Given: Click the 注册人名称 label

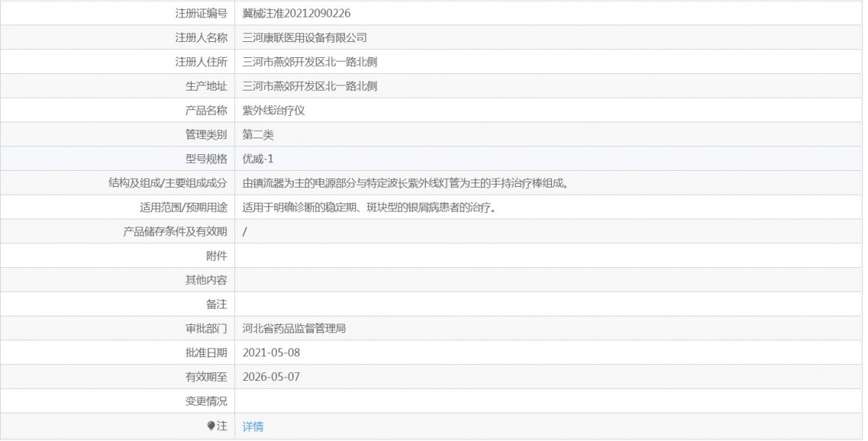Looking at the screenshot, I should point(201,38).
